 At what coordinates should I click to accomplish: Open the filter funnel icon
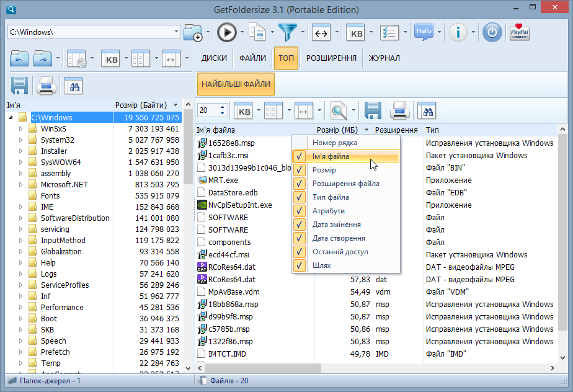click(288, 32)
